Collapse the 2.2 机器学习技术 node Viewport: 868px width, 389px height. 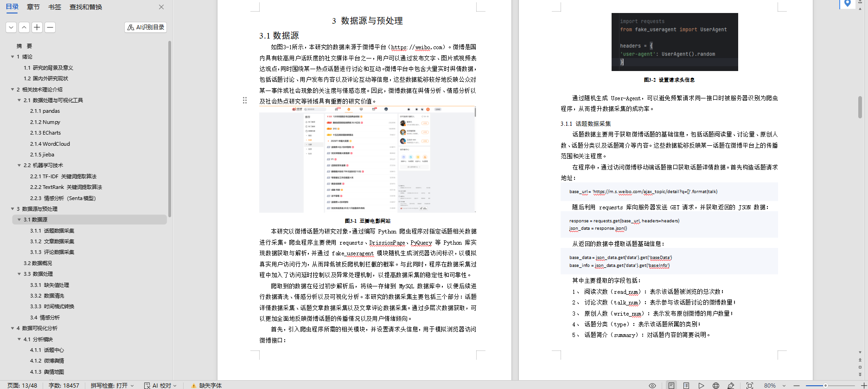tap(19, 165)
